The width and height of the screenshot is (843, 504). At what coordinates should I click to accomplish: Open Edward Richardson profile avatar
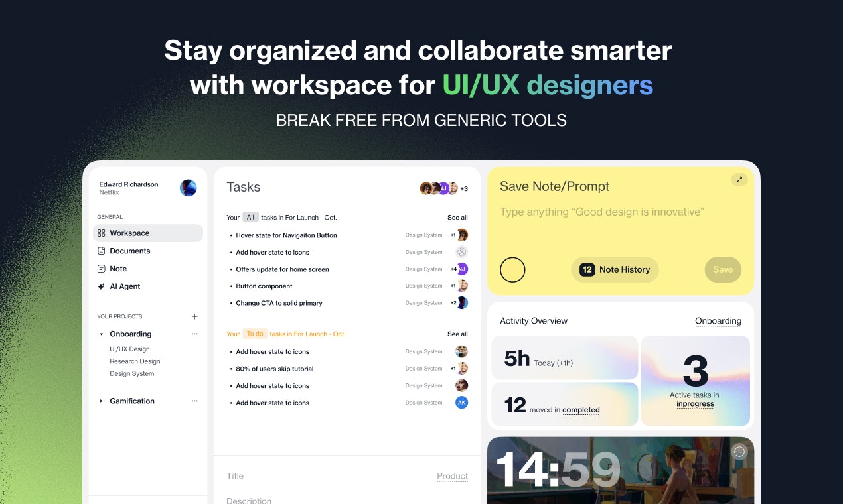pyautogui.click(x=189, y=188)
